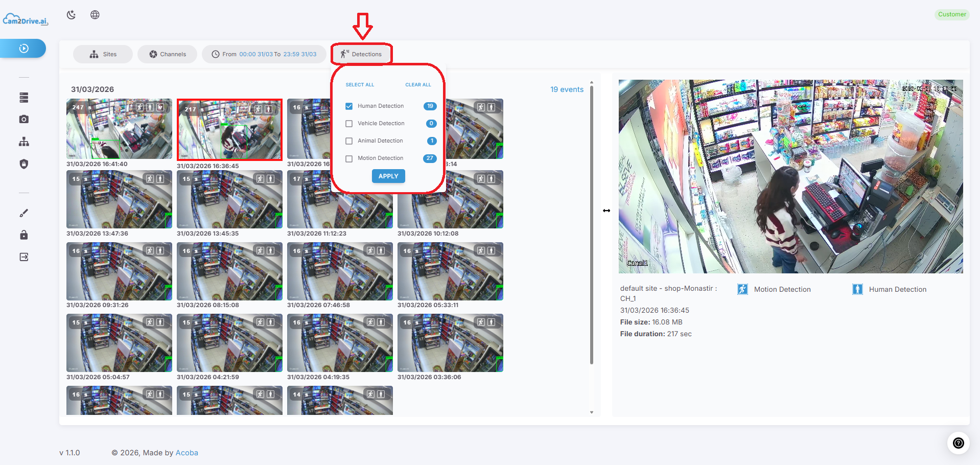
Task: Click the scroll down arrow of events list
Action: coord(592,412)
